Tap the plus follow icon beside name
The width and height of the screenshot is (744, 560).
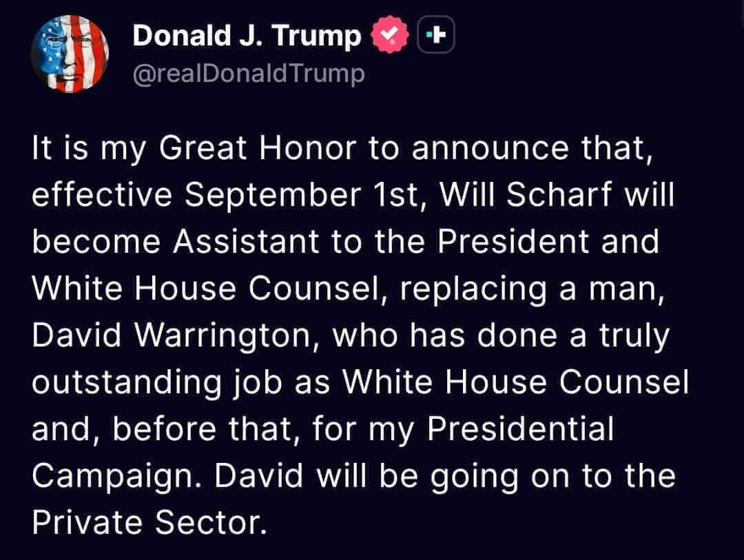pyautogui.click(x=435, y=34)
